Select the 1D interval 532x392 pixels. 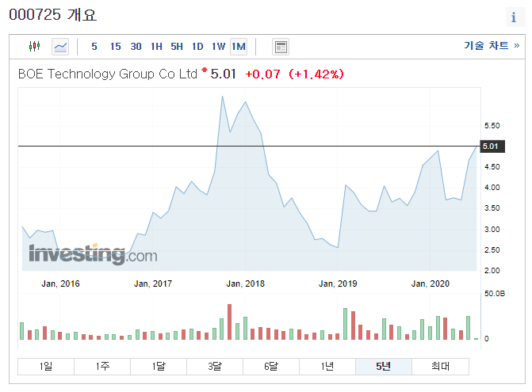(197, 47)
